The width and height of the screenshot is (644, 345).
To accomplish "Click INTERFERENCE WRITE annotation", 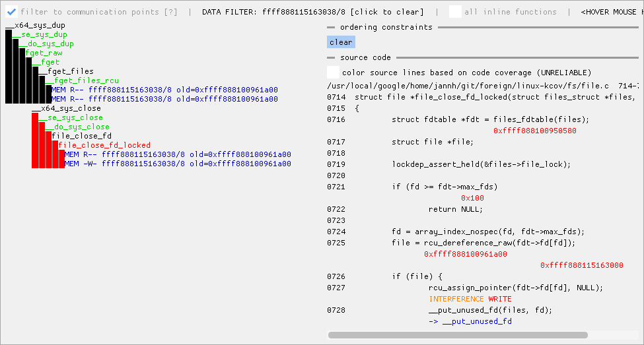I will pyautogui.click(x=470, y=299).
